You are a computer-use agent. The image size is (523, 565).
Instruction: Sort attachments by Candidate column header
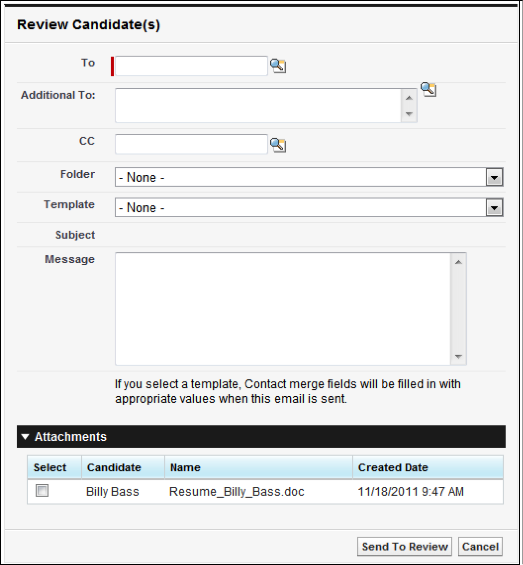click(x=114, y=467)
